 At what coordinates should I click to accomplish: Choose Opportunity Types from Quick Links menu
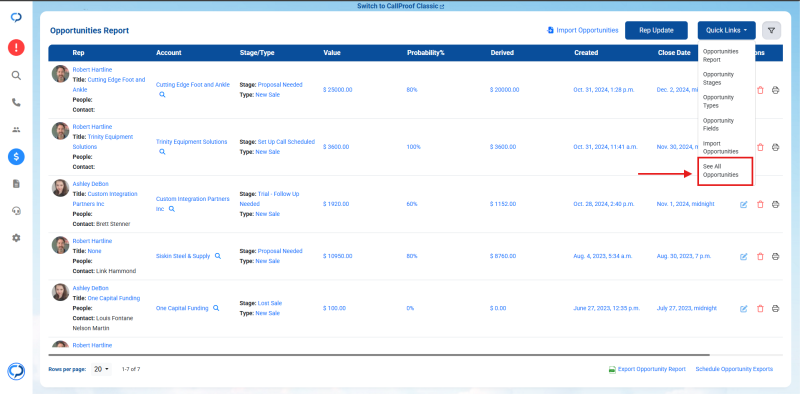point(718,102)
